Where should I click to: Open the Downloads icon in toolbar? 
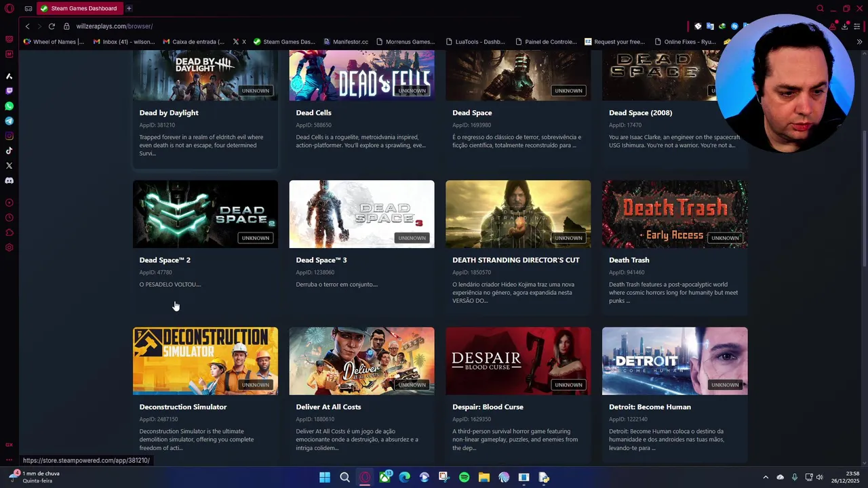coord(844,26)
